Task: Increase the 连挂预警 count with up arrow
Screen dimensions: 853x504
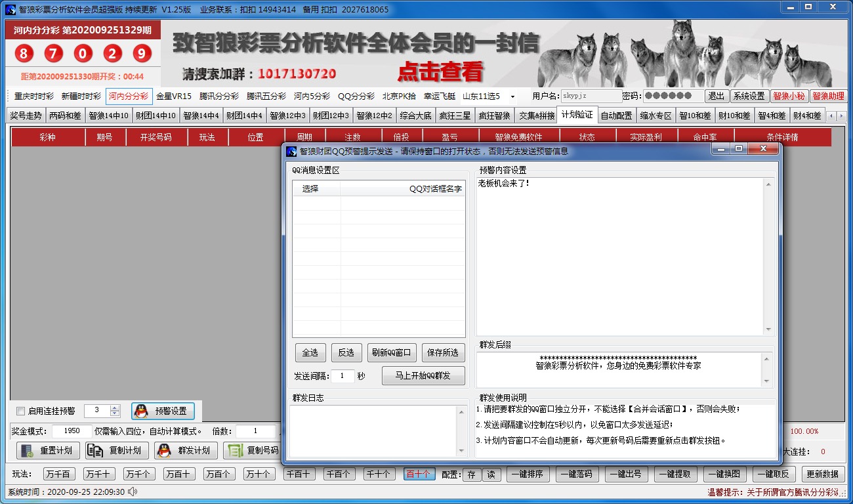Action: pos(115,408)
